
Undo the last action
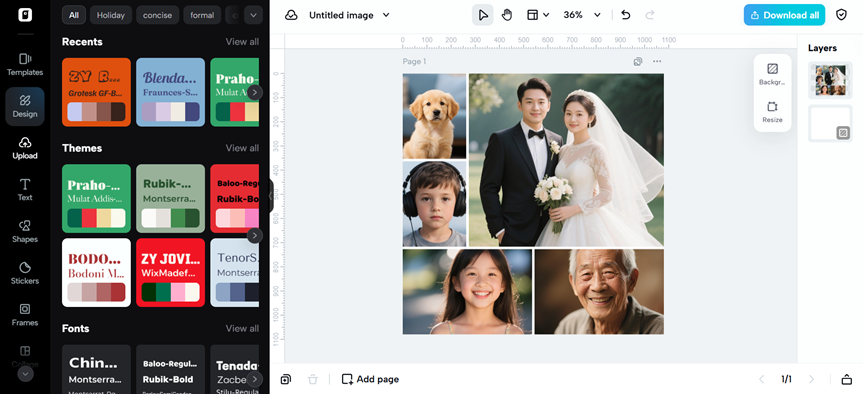[x=626, y=15]
